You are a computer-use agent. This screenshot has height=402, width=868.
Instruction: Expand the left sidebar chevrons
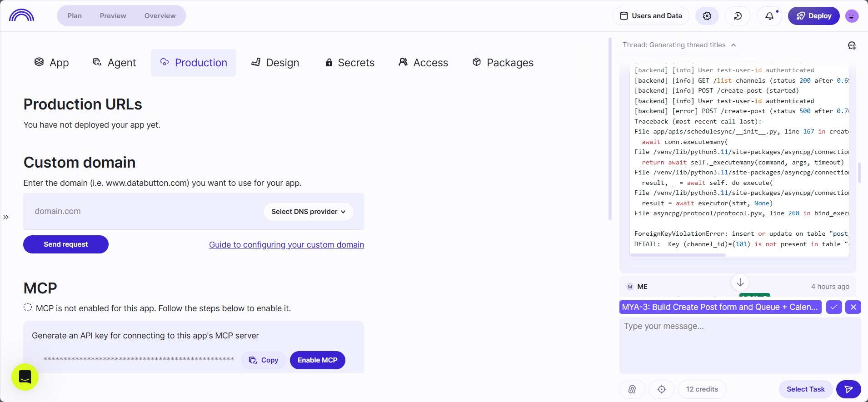tap(6, 217)
